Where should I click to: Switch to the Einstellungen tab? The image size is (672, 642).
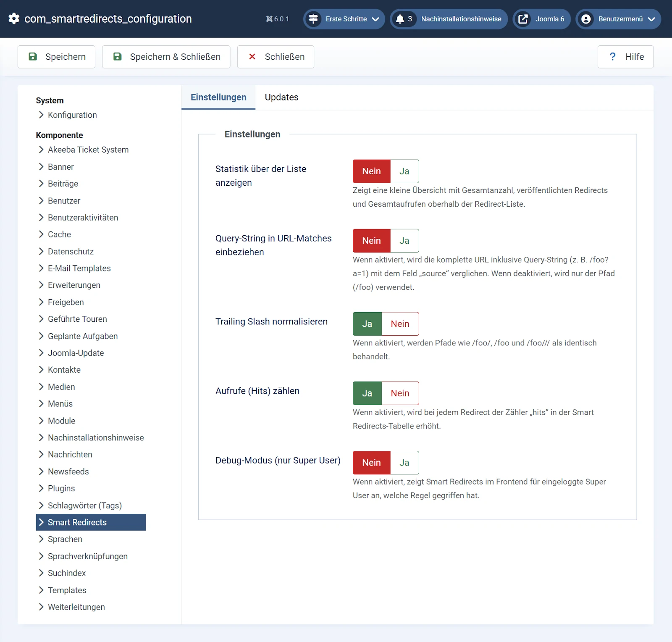coord(218,97)
